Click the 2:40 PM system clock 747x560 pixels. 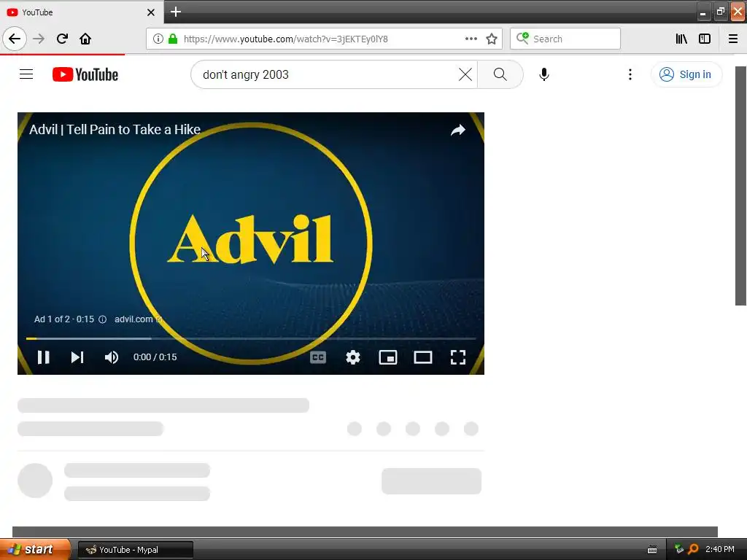click(x=720, y=550)
